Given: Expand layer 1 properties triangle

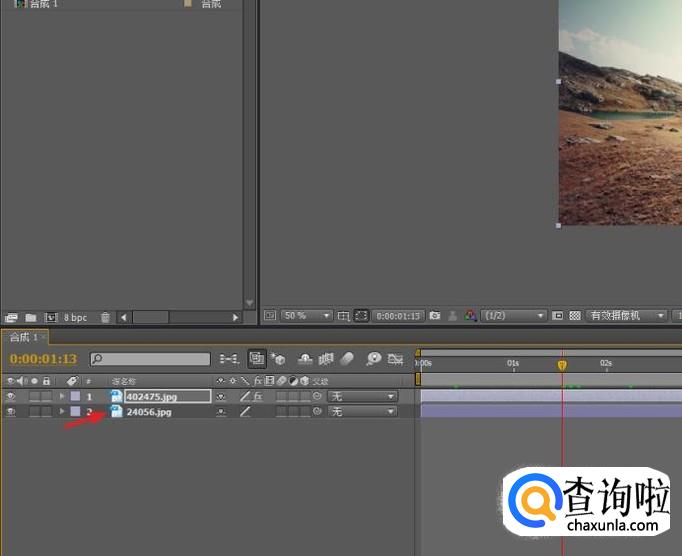Looking at the screenshot, I should [62, 397].
